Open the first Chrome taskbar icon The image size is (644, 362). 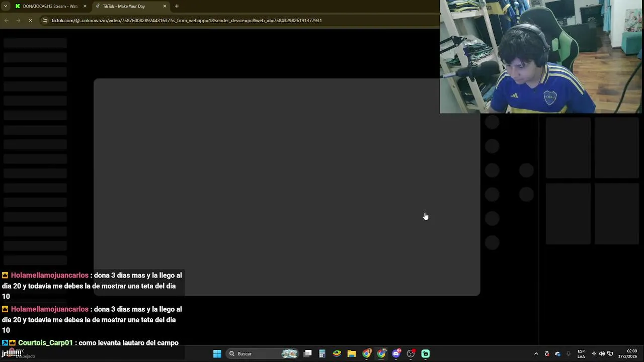click(x=366, y=353)
